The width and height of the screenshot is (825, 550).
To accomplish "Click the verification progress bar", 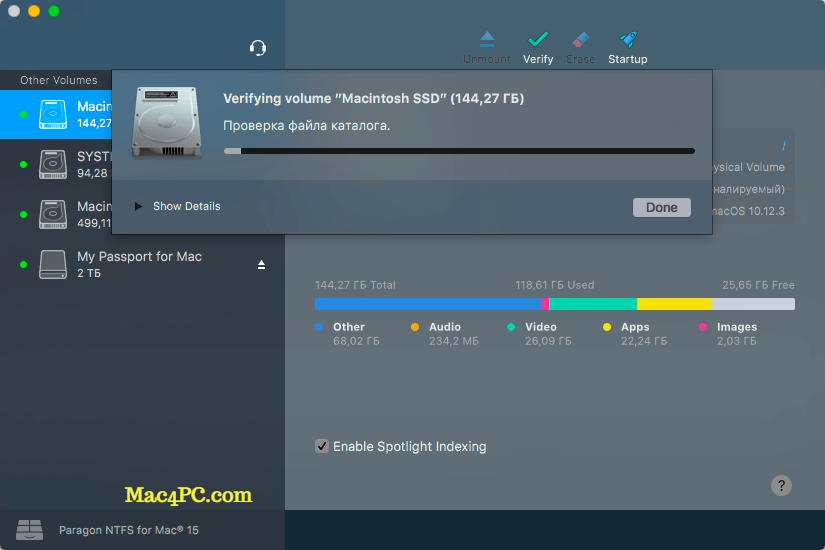I will pos(459,151).
